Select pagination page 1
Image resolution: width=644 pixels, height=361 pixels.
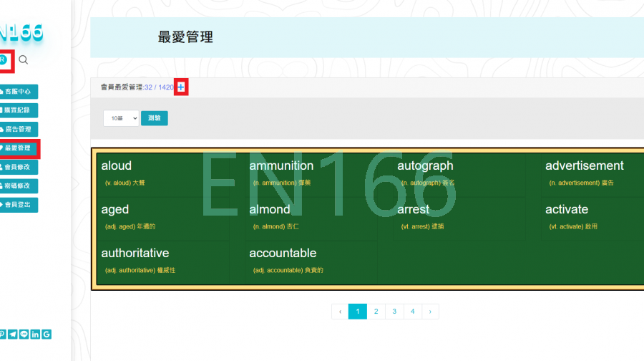point(358,312)
